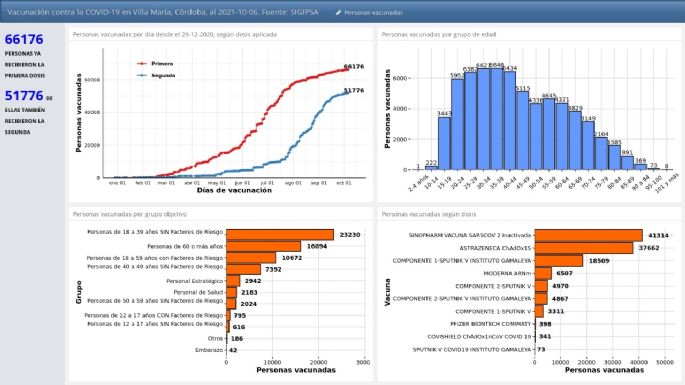Click the 66176 end label on the red line
The width and height of the screenshot is (685, 385).
[354, 66]
